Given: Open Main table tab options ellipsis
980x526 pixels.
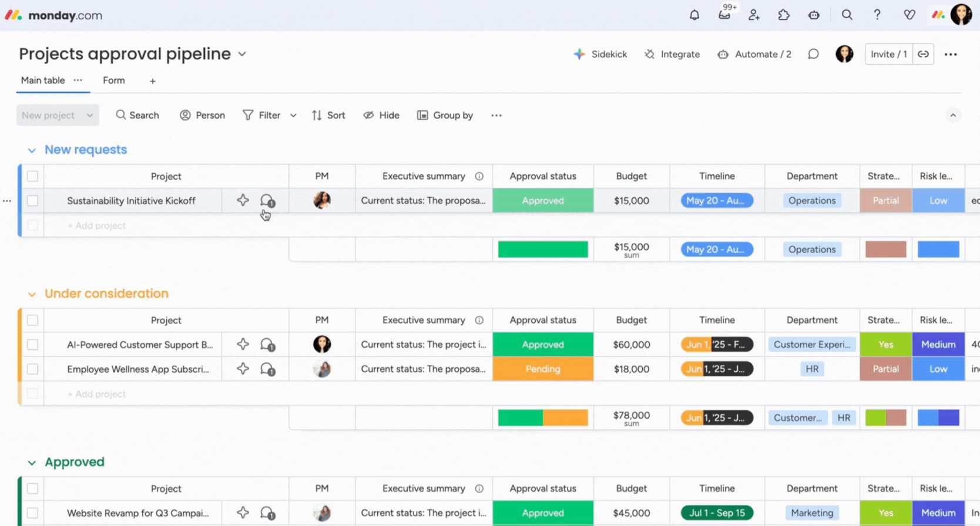Looking at the screenshot, I should pyautogui.click(x=78, y=80).
